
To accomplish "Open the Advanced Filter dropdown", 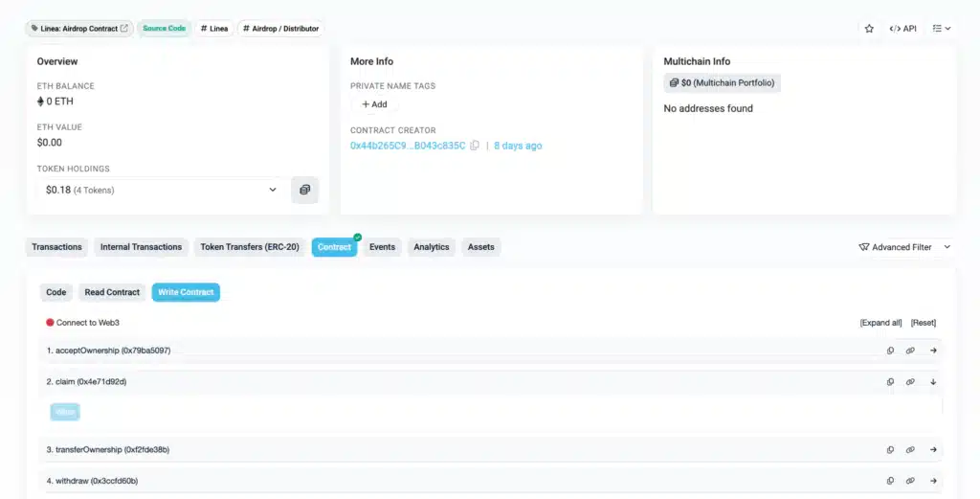I will (904, 247).
